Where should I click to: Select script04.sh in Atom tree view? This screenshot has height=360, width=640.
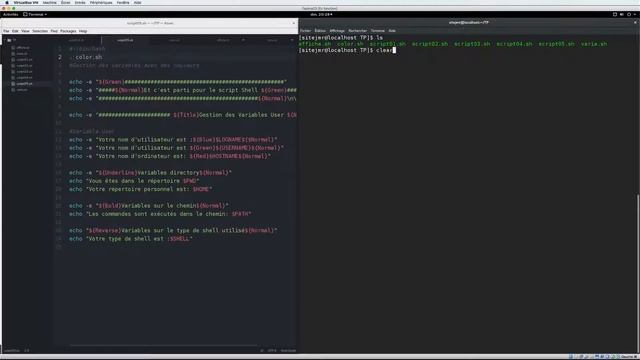[x=24, y=78]
